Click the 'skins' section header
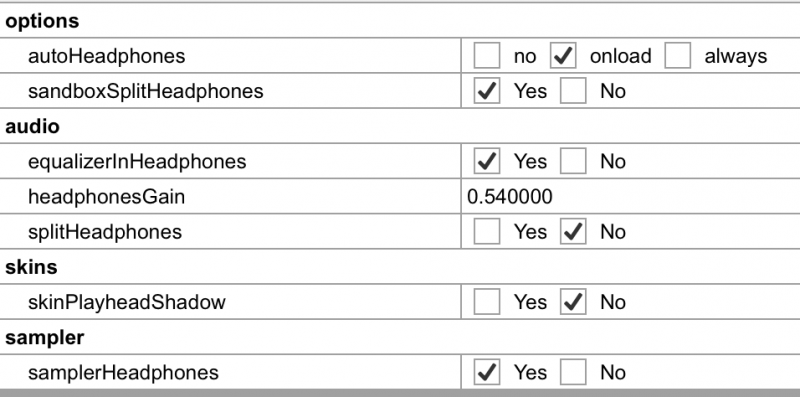Screen dimensions: 800x397 coord(31,267)
